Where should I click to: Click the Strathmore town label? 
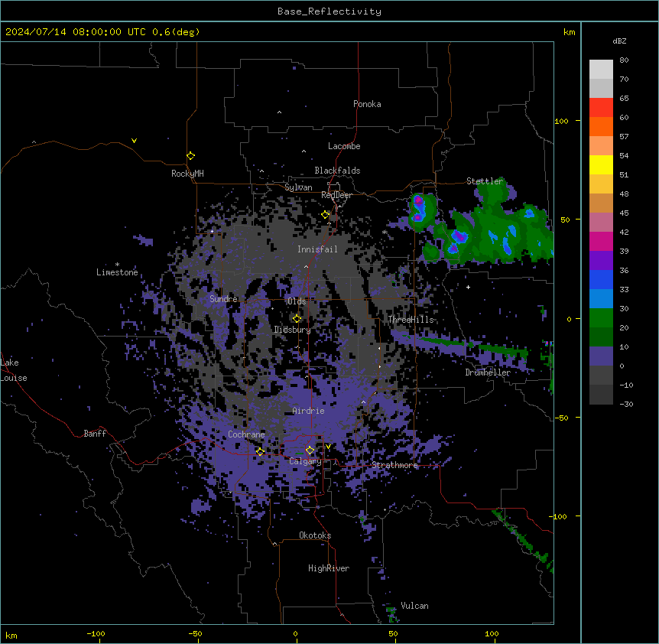click(x=394, y=465)
